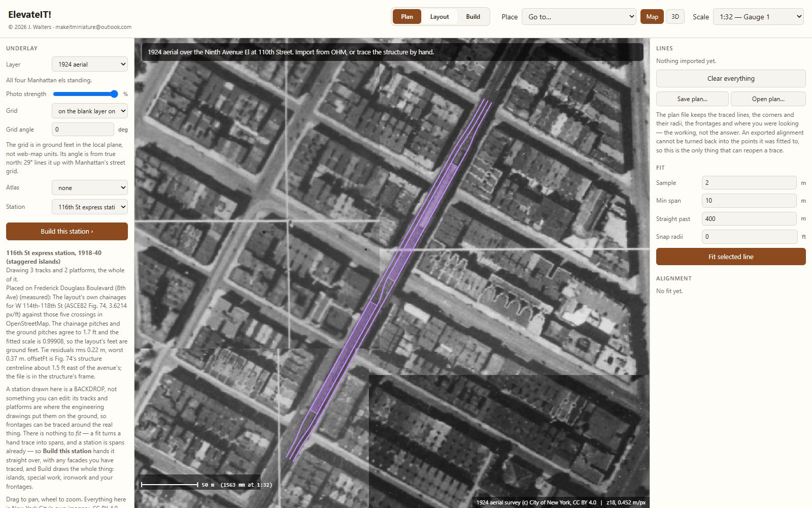Click the 'All four Manhattan els standing.' text

point(49,80)
